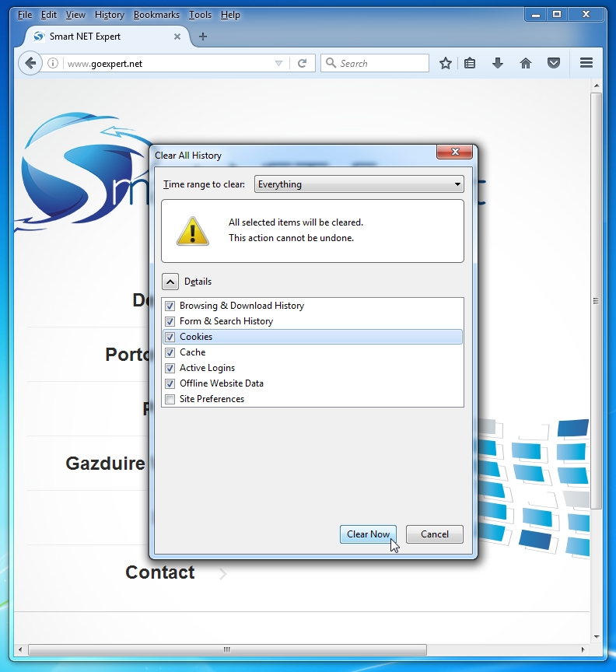Click the Reload page icon
This screenshot has width=616, height=672.
(302, 64)
